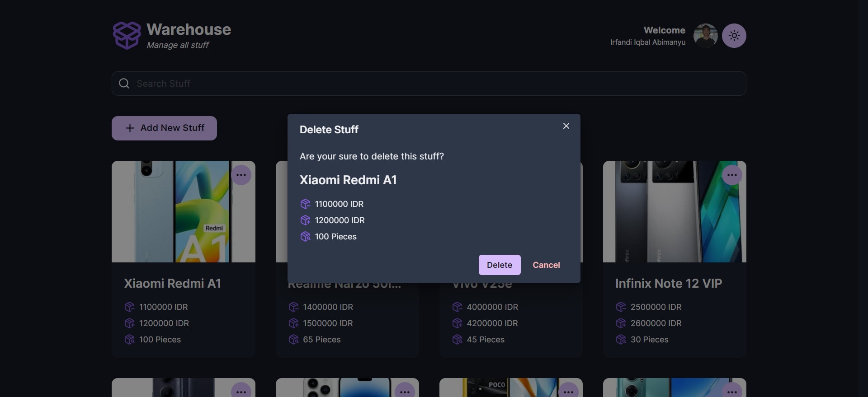The height and width of the screenshot is (397, 868).
Task: Click the icon next to 2600000 IDR
Action: [621, 323]
